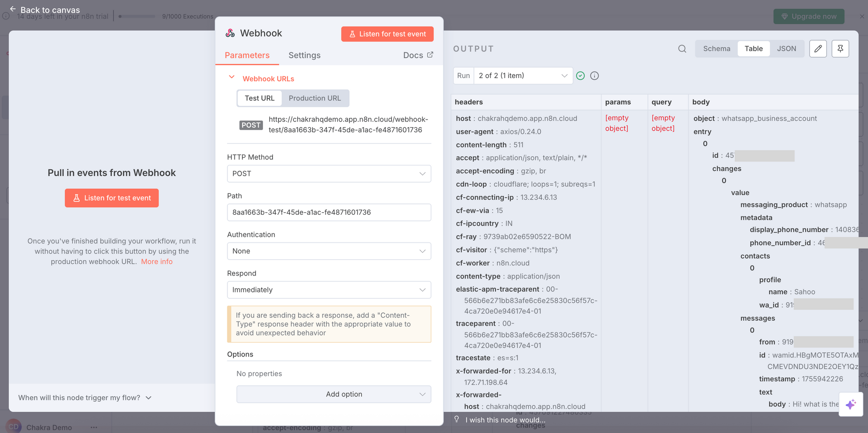Click the run info circle icon
This screenshot has height=433, width=868.
pos(595,75)
